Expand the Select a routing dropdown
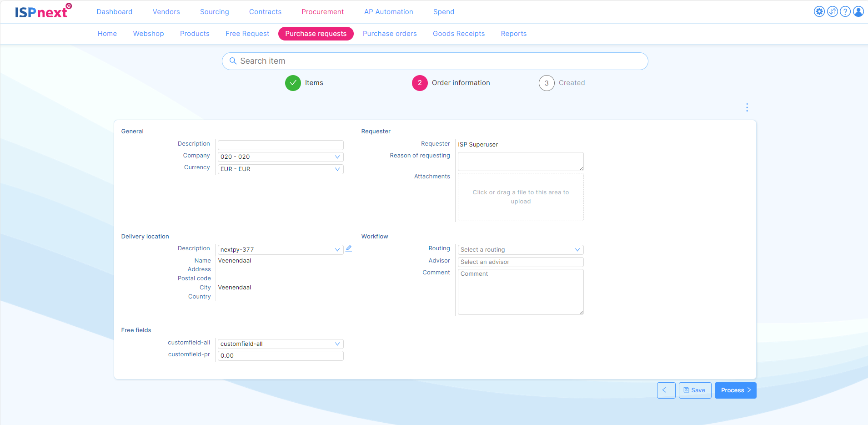The image size is (868, 425). [520, 250]
